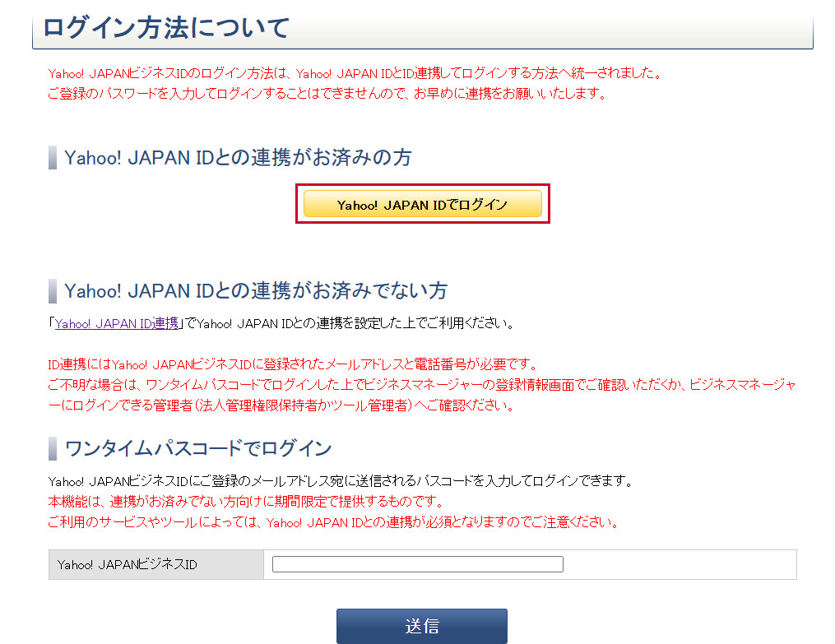Click red text line starting ご利用のサービスやツール
This screenshot has height=644, width=835.
coord(332,522)
